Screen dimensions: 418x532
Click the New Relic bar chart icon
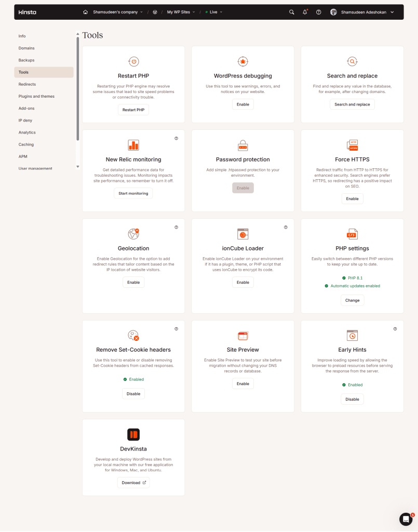(x=133, y=145)
